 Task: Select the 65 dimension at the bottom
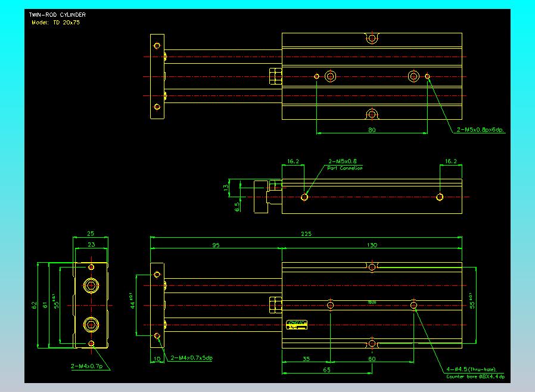coord(326,370)
